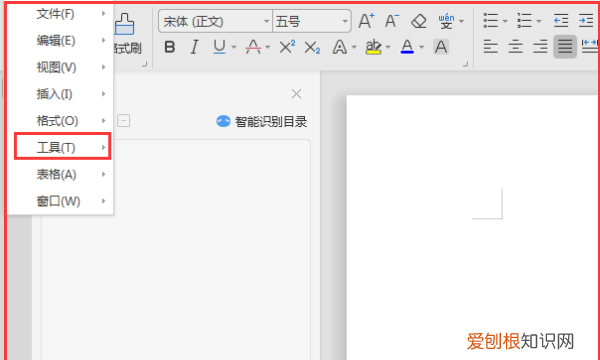The width and height of the screenshot is (600, 360).
Task: Click the wén phonetic guide icon
Action: pyautogui.click(x=447, y=21)
